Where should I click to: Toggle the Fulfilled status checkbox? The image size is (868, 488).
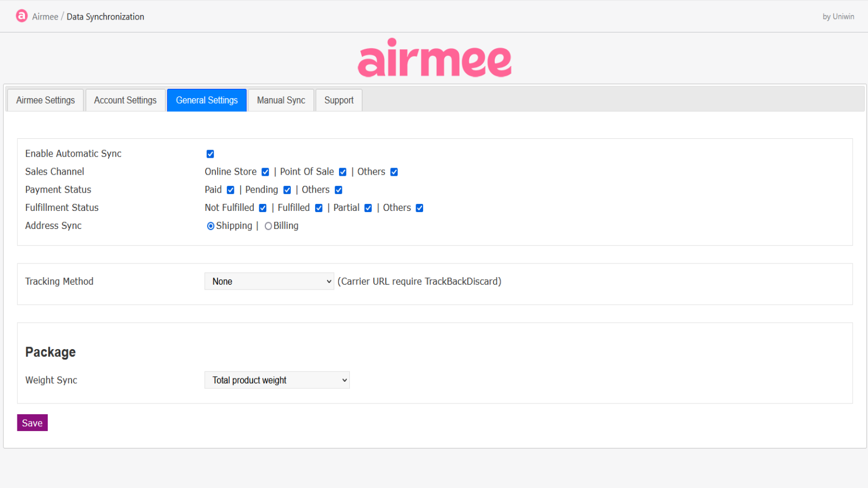[319, 208]
